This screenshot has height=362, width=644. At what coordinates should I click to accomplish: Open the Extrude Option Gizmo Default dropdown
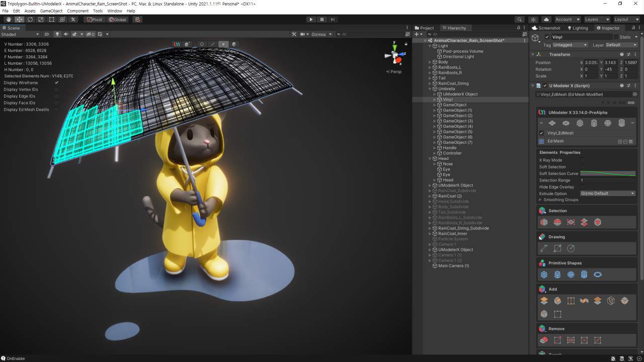[x=608, y=194]
